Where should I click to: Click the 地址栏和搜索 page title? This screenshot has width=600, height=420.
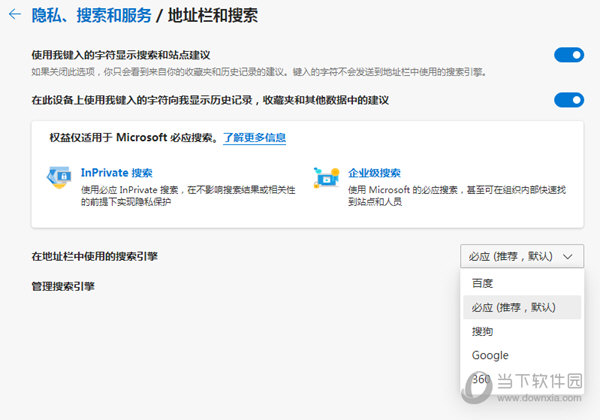213,16
